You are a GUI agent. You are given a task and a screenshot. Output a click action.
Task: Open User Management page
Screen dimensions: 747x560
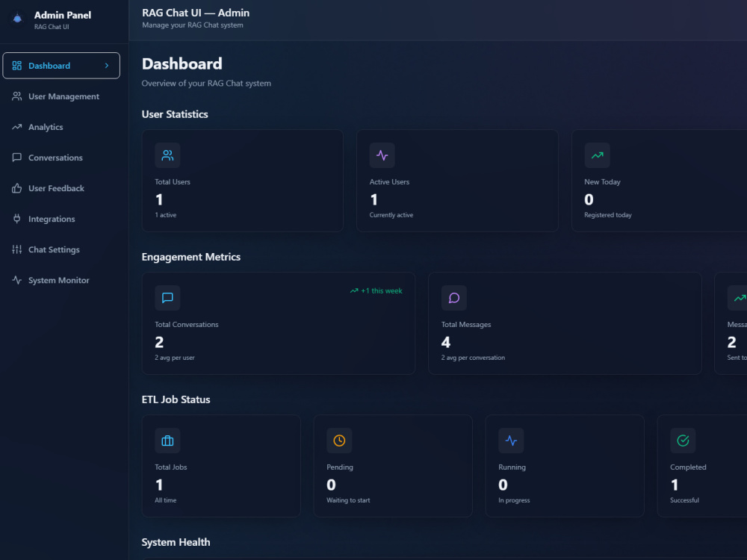[61, 96]
